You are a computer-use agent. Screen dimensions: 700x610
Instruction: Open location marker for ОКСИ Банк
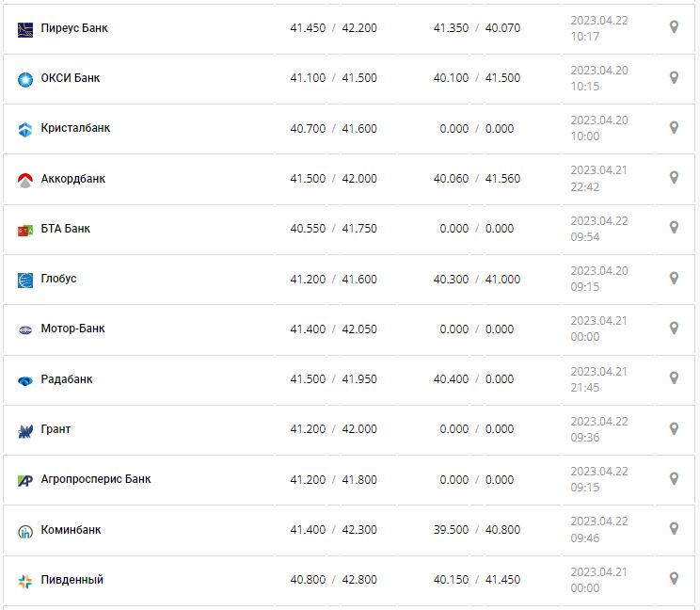pos(674,77)
